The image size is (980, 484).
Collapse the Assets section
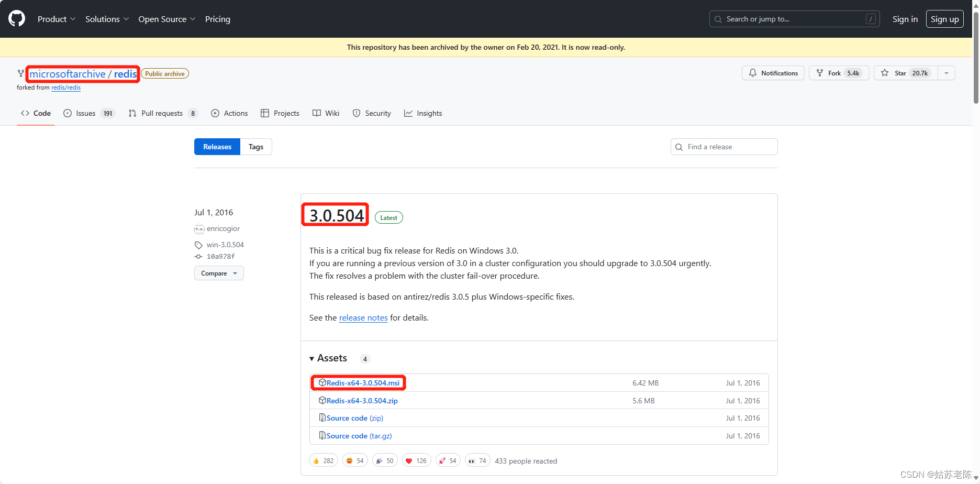click(328, 358)
